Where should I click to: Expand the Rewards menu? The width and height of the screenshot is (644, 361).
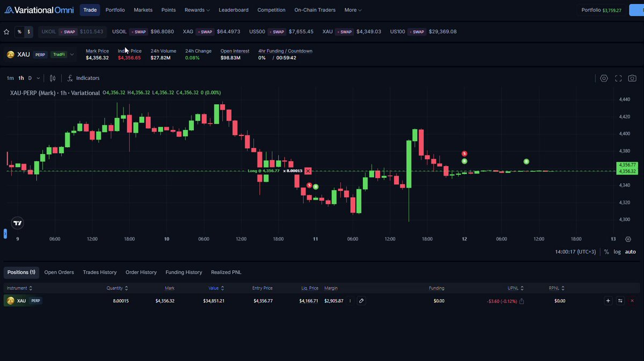(197, 10)
